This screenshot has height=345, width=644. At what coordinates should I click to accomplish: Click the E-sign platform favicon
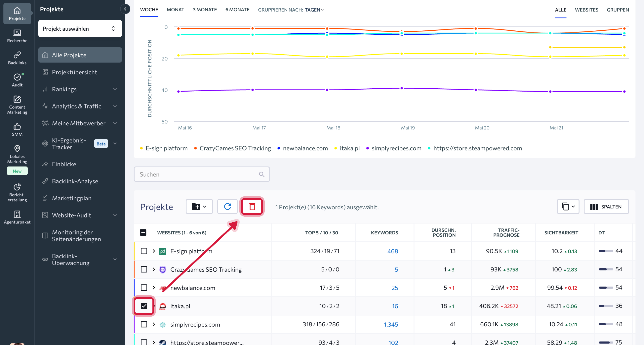pos(162,251)
